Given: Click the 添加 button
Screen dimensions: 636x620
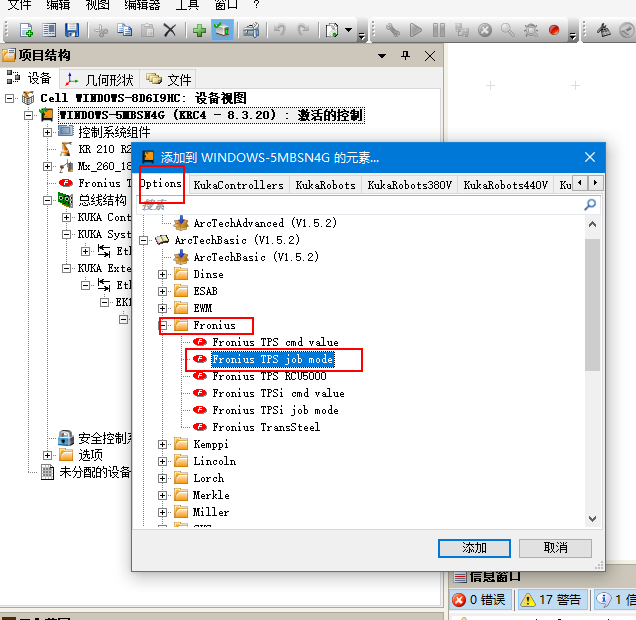Looking at the screenshot, I should pyautogui.click(x=474, y=548).
